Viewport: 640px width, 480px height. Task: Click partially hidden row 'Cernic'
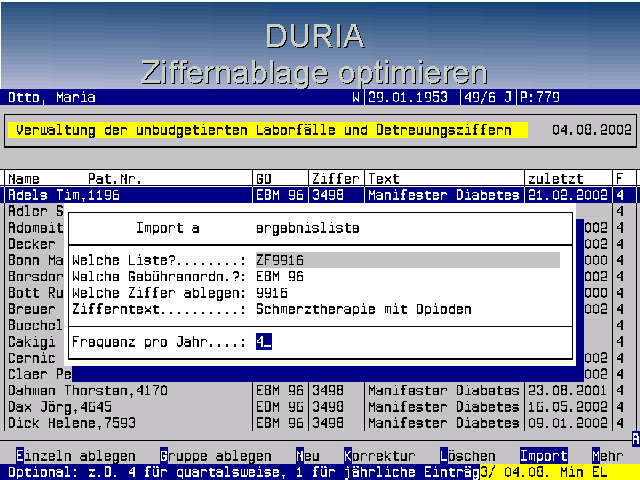32,358
